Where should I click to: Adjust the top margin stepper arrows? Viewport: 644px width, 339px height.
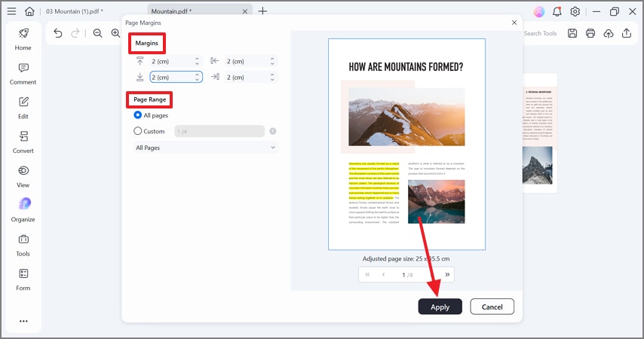click(x=197, y=61)
